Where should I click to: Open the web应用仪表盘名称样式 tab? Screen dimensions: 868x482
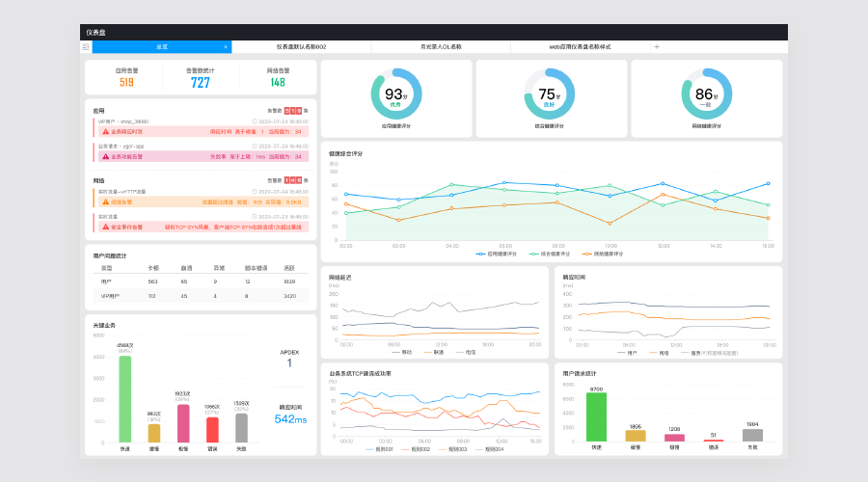580,46
